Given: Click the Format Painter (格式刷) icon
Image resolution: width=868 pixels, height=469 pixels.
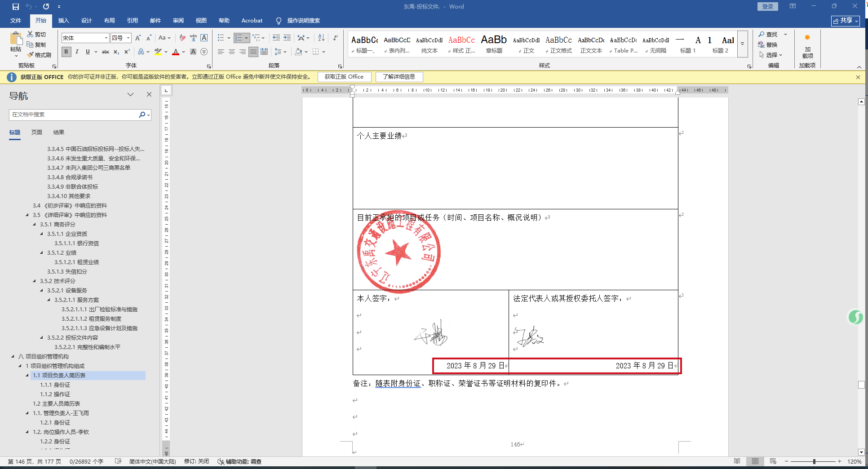Looking at the screenshot, I should (x=30, y=55).
